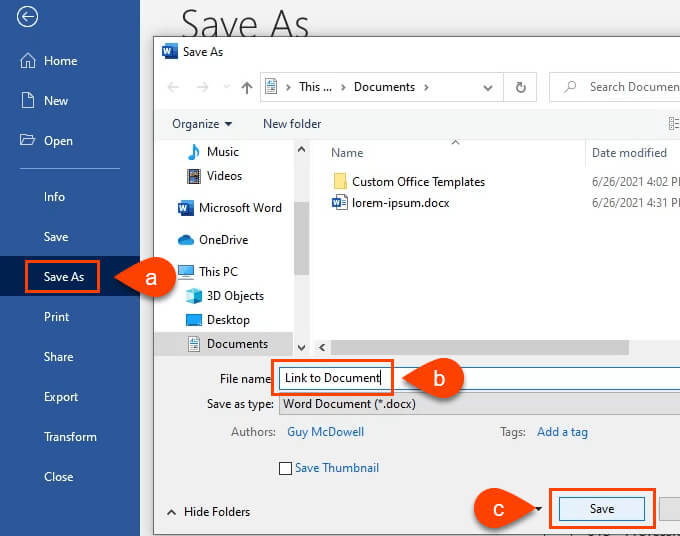Image resolution: width=680 pixels, height=536 pixels.
Task: Select Custom Office Templates folder name
Action: (418, 182)
